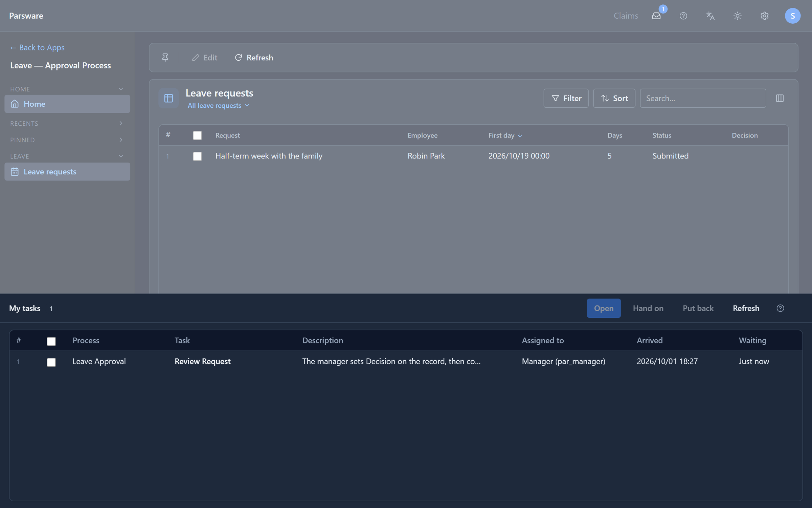Image resolution: width=812 pixels, height=508 pixels.
Task: Click the Edit toolbar button
Action: tap(205, 58)
